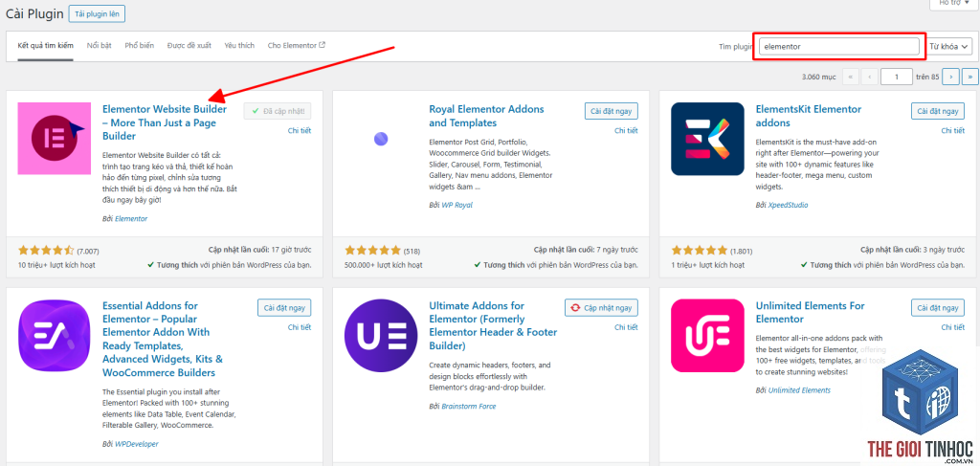Image resolution: width=980 pixels, height=466 pixels.
Task: Open the Unlimited Elements author link
Action: click(799, 390)
